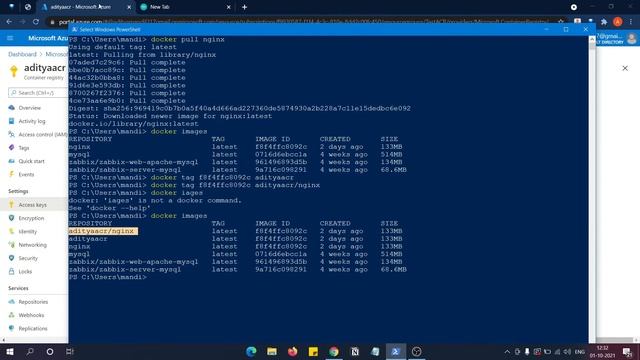This screenshot has width=640, height=360.
Task: Open Networking settings item
Action: click(32, 245)
